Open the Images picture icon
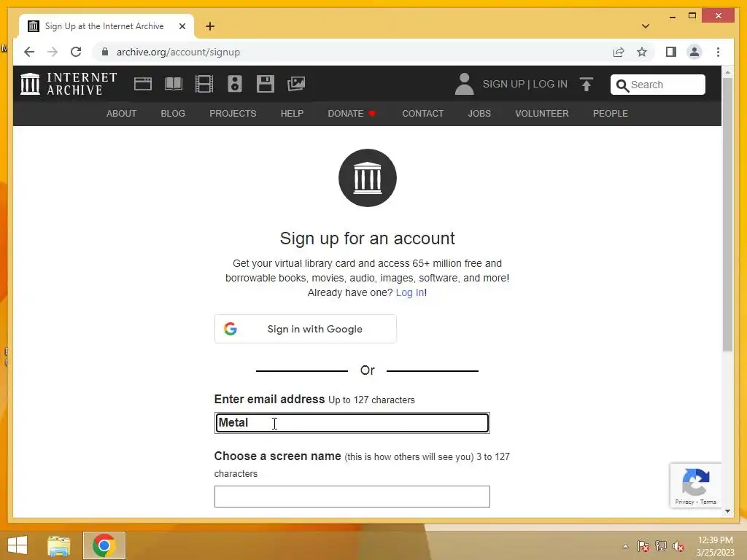747x560 pixels. [296, 84]
